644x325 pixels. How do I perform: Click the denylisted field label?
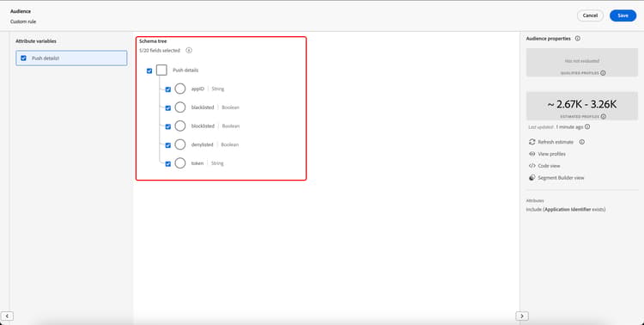coord(202,144)
